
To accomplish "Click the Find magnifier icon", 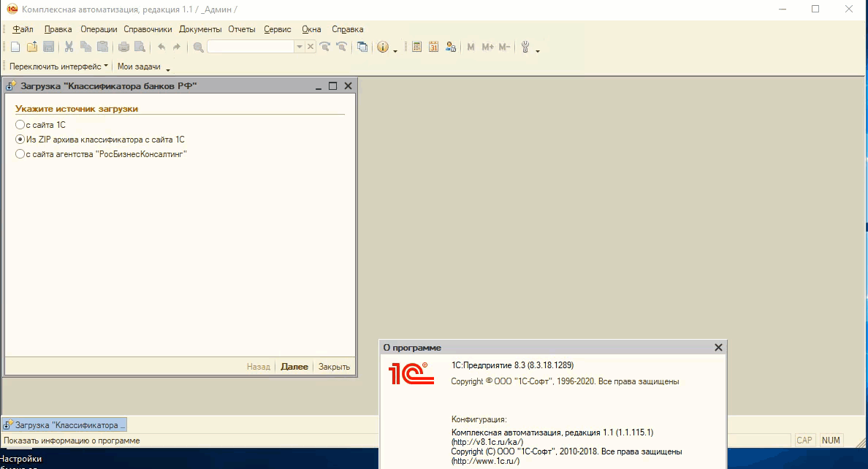I will coord(198,47).
